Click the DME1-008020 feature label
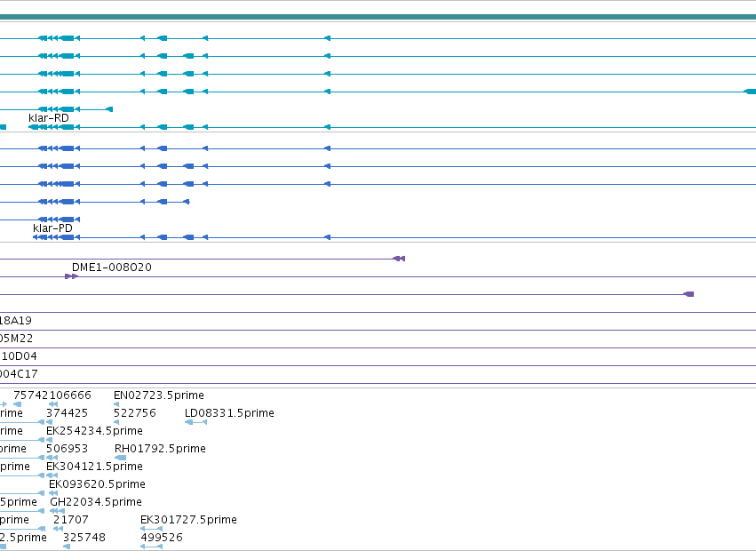The width and height of the screenshot is (756, 551). [x=111, y=268]
